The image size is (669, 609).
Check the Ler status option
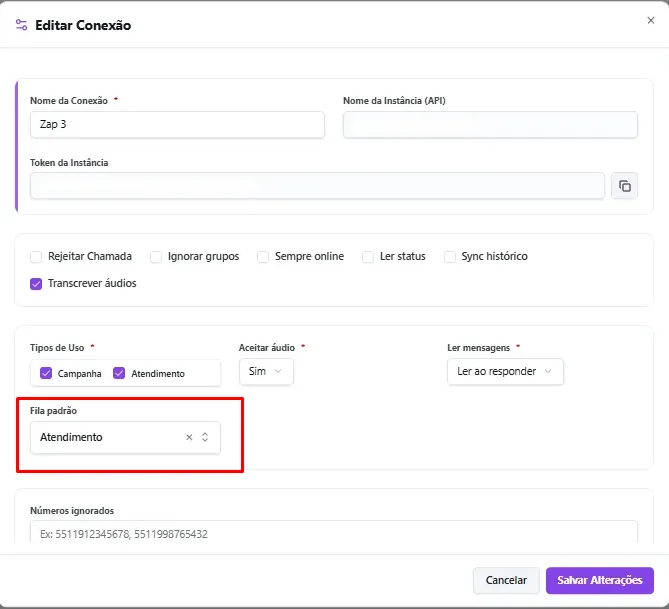[x=368, y=257]
